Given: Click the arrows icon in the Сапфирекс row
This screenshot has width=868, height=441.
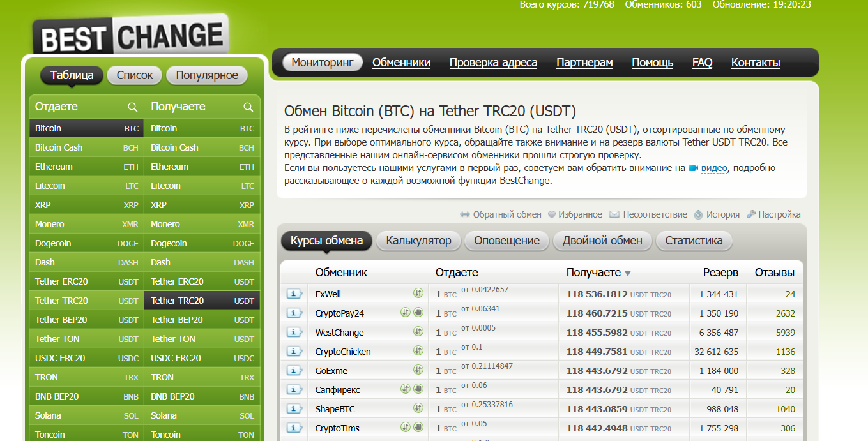Looking at the screenshot, I should click(x=405, y=389).
